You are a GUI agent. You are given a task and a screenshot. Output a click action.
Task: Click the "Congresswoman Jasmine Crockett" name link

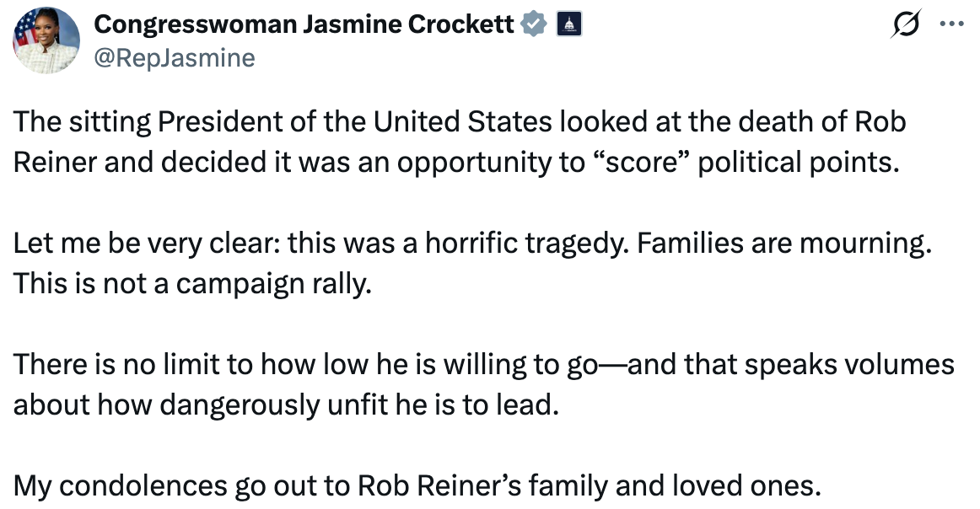304,24
